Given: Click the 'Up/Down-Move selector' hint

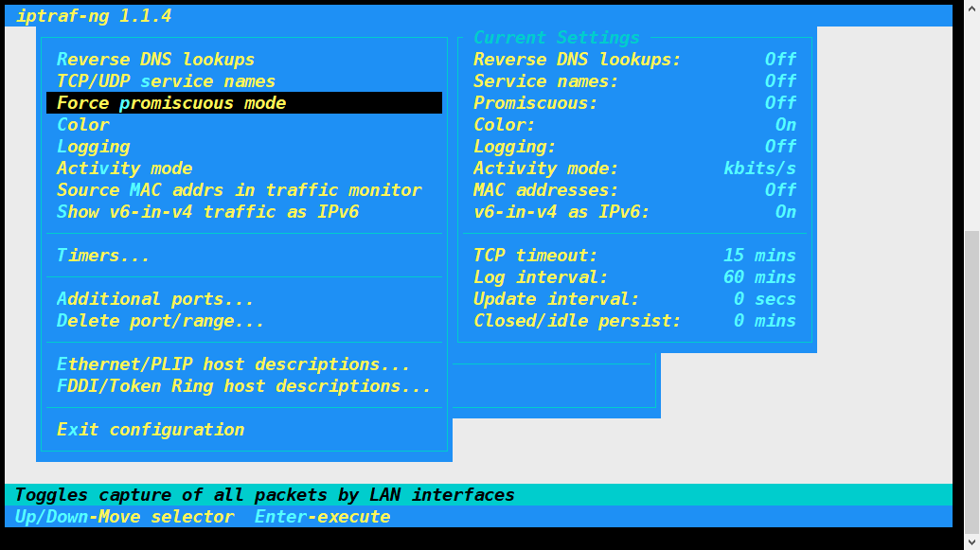Looking at the screenshot, I should [x=124, y=517].
